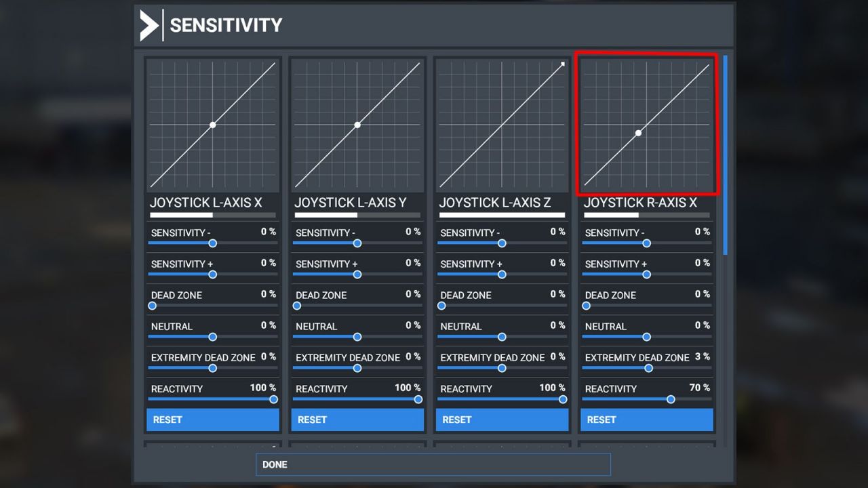Click Sensitivity - slider for L-Axis X

[213, 243]
